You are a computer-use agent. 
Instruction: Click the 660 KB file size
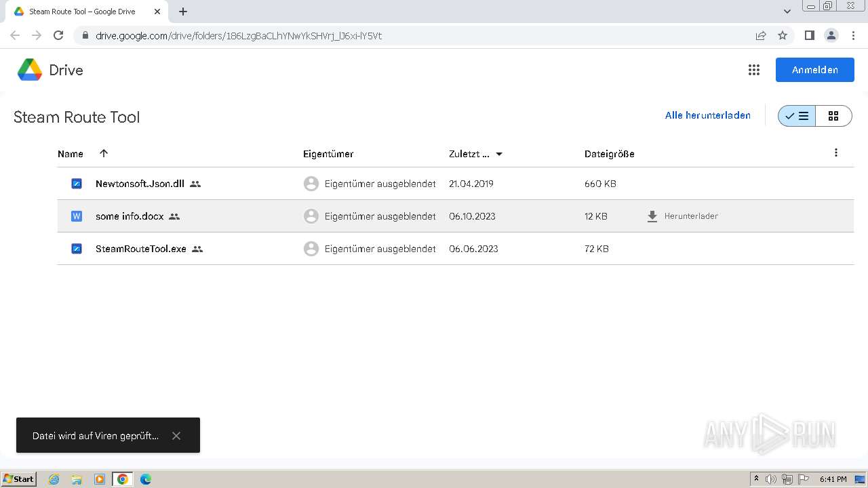click(x=600, y=184)
